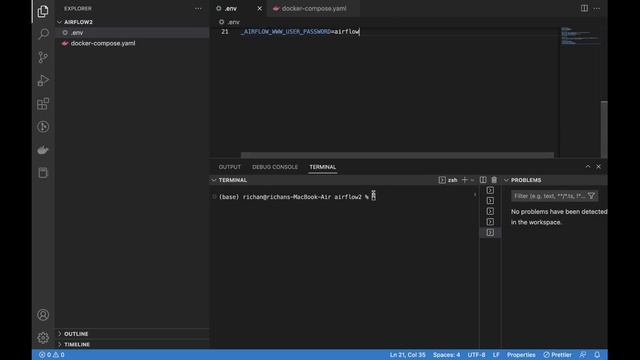Open the Accounts menu icon
The width and height of the screenshot is (640, 360).
tap(43, 315)
